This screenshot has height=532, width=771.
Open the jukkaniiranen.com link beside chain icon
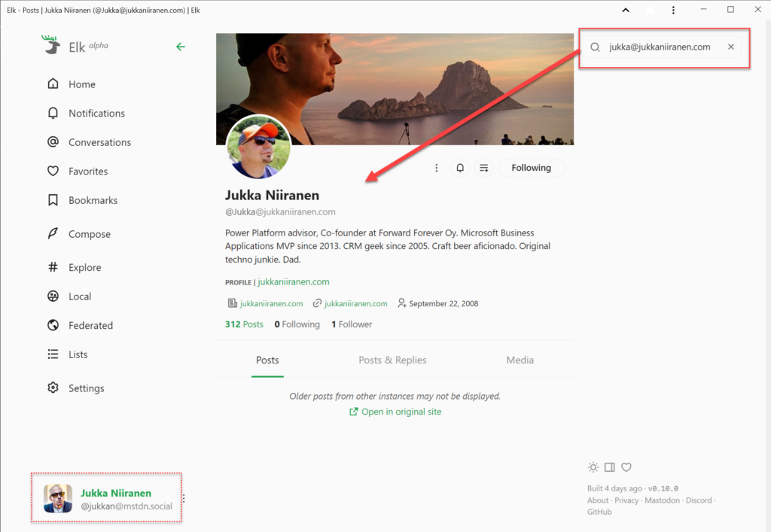click(x=356, y=303)
